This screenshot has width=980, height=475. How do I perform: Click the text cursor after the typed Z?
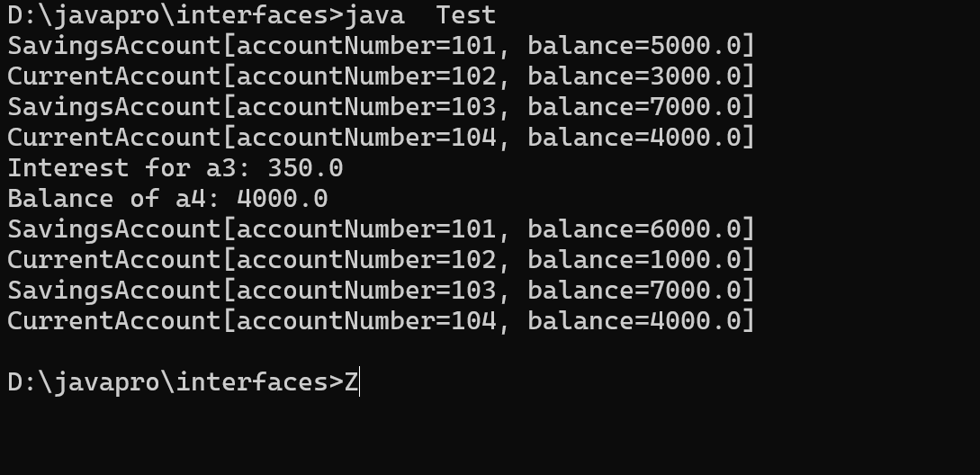tap(360, 382)
